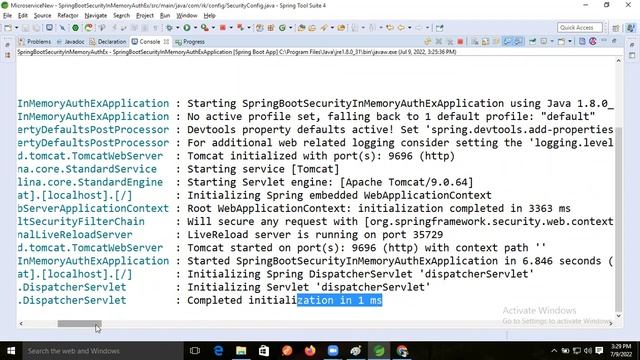Switch to the Progress tab
The height and width of the screenshot is (360, 640).
pyautogui.click(x=190, y=42)
